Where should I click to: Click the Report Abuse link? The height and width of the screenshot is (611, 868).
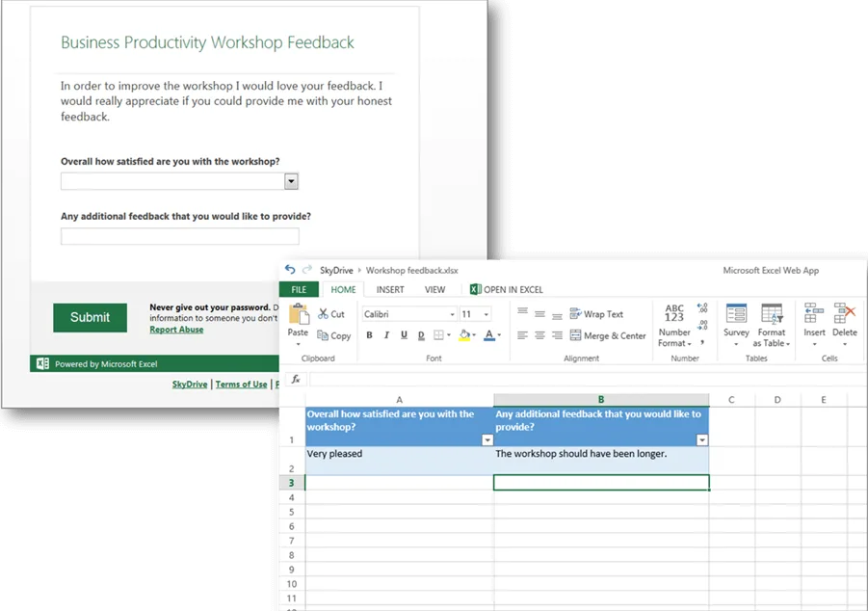click(176, 330)
